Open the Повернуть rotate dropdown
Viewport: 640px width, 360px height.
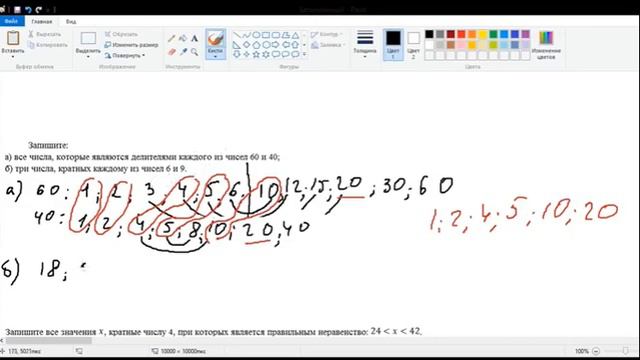click(125, 56)
